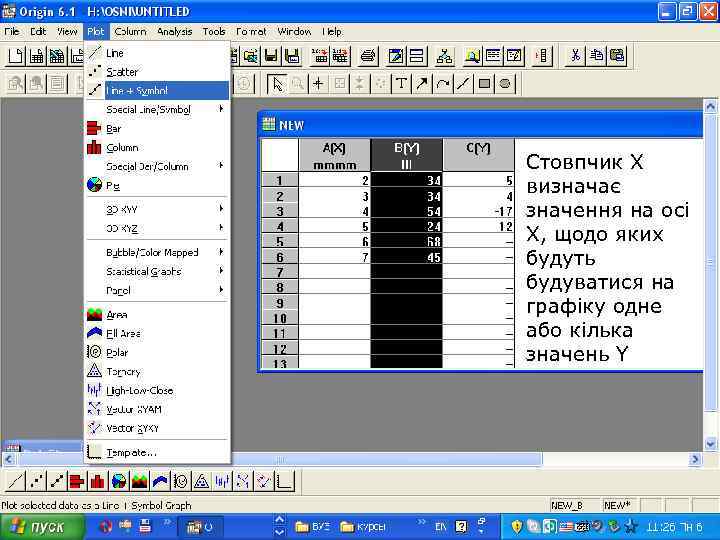Select Line + Symbol plot type
720x540 pixels.
(x=157, y=90)
